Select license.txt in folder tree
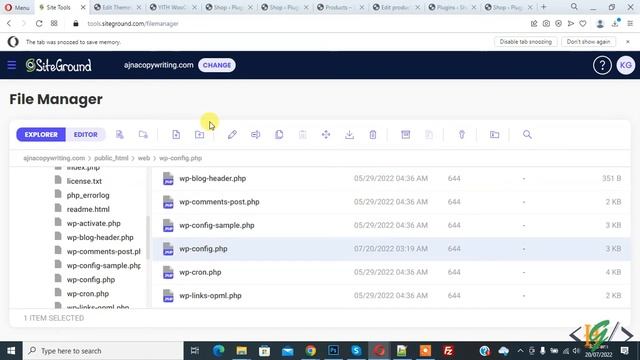Image resolution: width=640 pixels, height=360 pixels. [x=84, y=181]
